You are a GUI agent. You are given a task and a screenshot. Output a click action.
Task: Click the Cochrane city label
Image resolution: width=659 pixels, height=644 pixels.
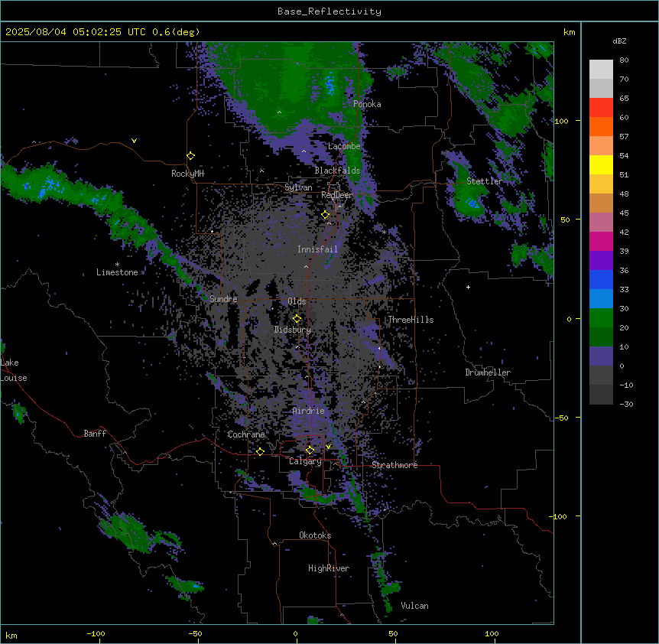[246, 434]
